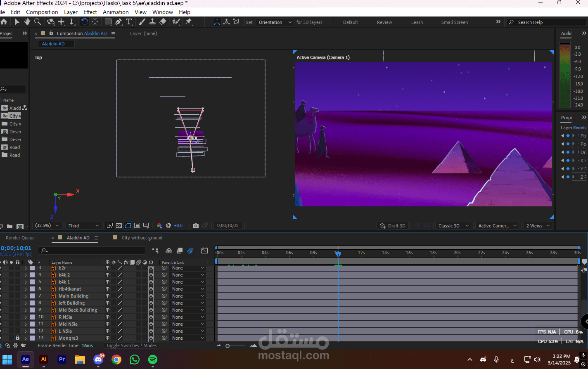Viewport: 588px width, 369px height.
Task: Toggle the transparency grid in viewer
Action: pyautogui.click(x=119, y=226)
